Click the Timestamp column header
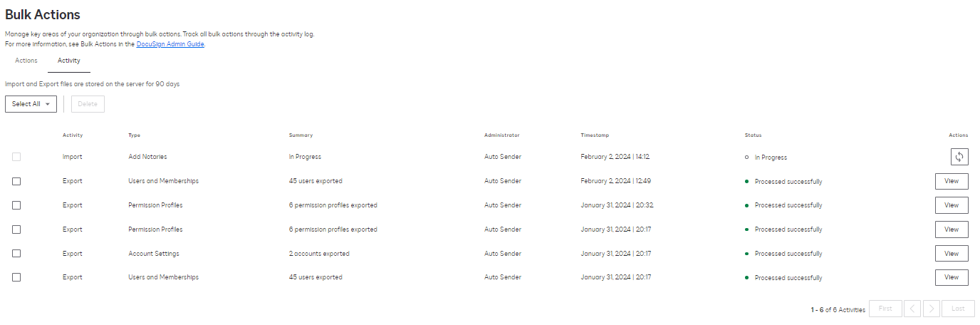 (595, 135)
